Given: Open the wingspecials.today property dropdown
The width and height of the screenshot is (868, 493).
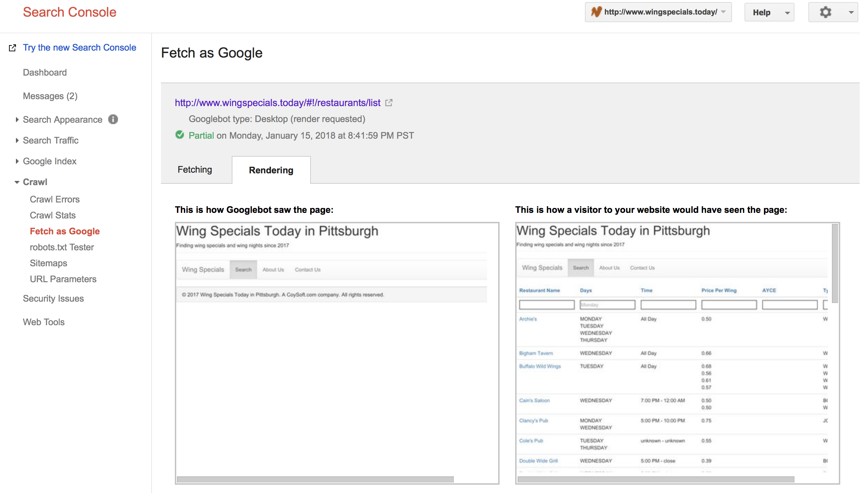Looking at the screenshot, I should pyautogui.click(x=658, y=12).
